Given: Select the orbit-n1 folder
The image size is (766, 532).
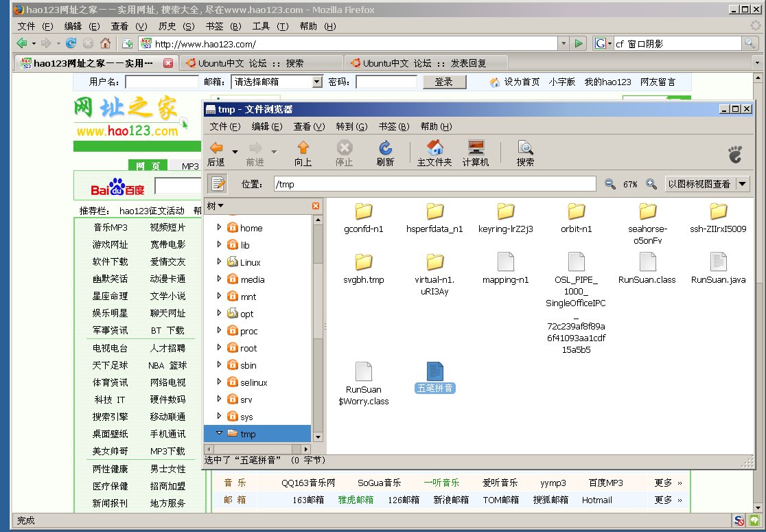Looking at the screenshot, I should (577, 211).
